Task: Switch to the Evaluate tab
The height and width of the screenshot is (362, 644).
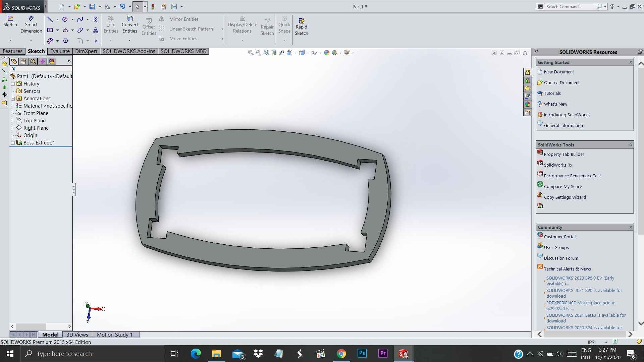Action: tap(60, 51)
